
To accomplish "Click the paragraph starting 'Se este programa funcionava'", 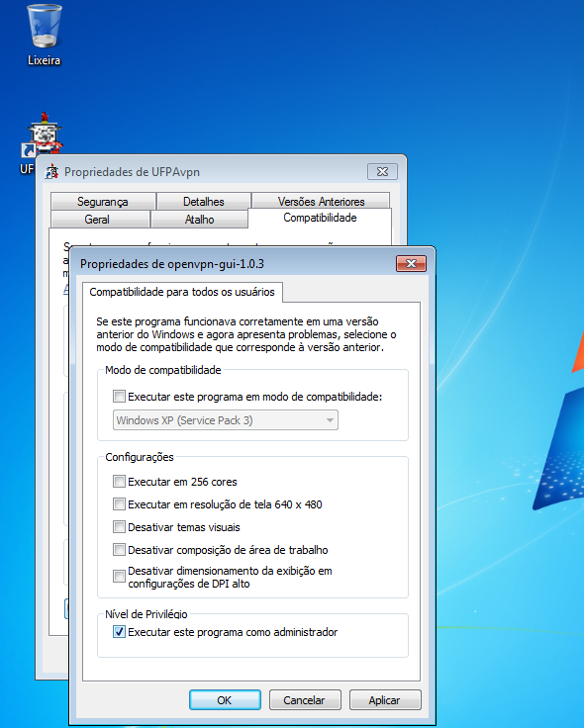I will [x=246, y=334].
